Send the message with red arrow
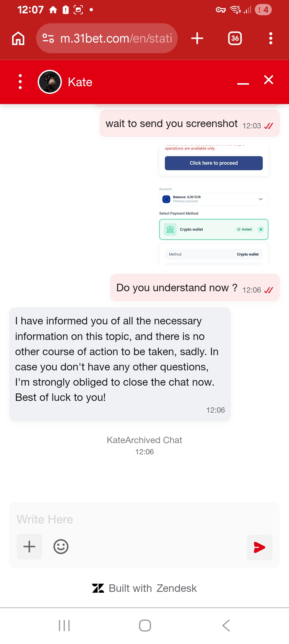 [x=260, y=547]
